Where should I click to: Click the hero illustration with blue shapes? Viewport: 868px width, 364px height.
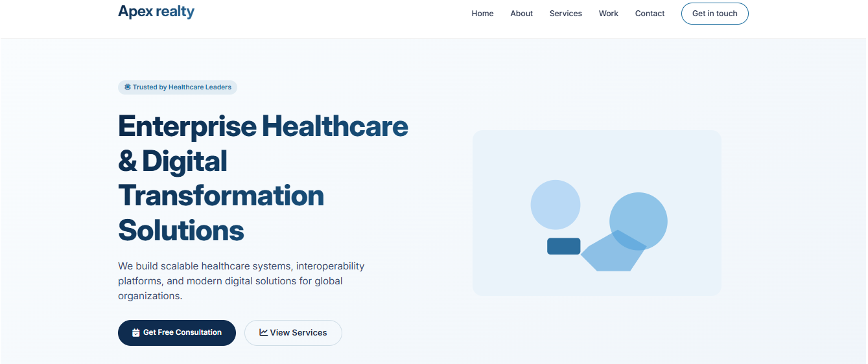(597, 213)
